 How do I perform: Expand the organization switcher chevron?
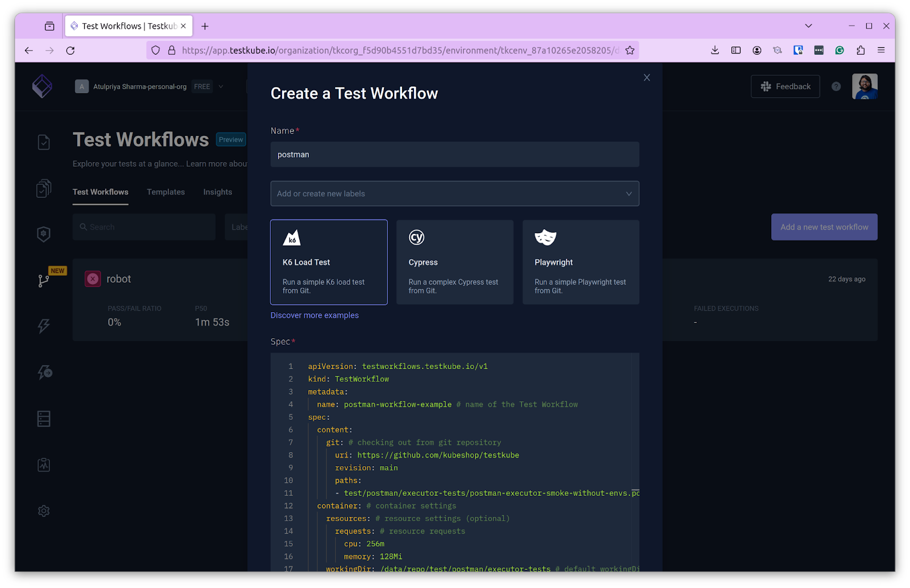pyautogui.click(x=221, y=86)
